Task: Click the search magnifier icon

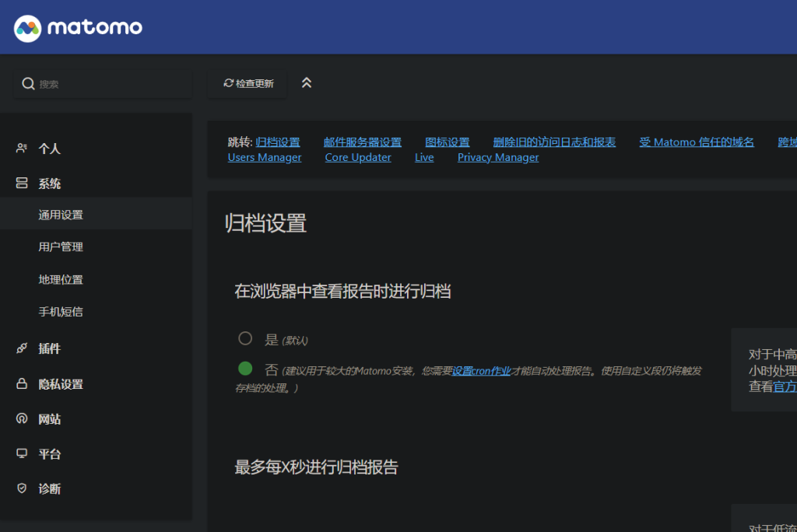Action: tap(28, 82)
